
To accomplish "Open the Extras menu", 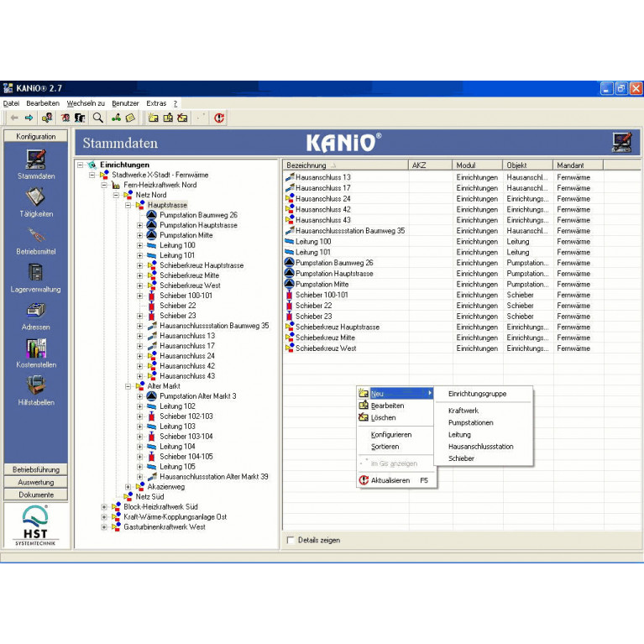I will pyautogui.click(x=156, y=103).
